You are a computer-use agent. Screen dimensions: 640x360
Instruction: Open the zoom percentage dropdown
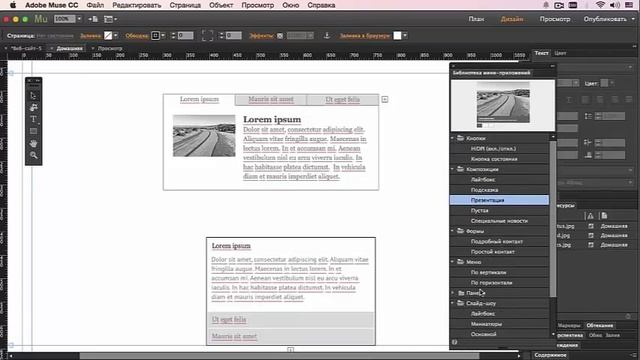[79, 19]
